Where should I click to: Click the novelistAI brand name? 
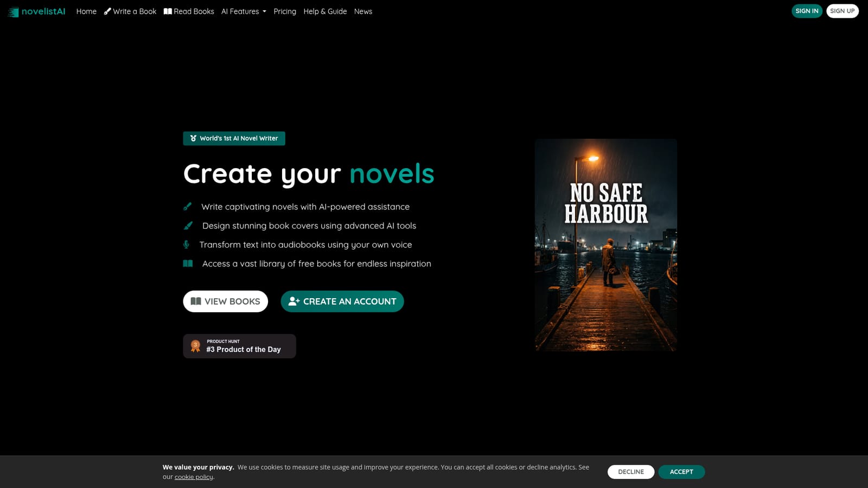coord(43,11)
